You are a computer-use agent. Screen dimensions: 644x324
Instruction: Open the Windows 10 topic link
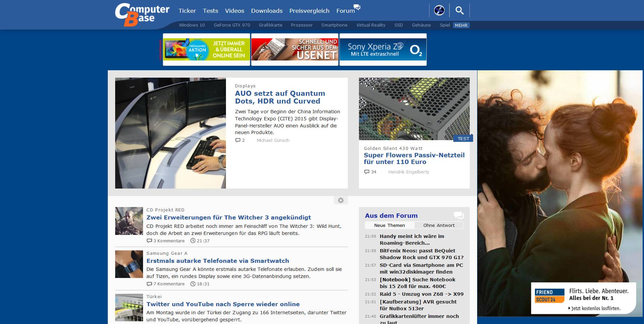click(192, 25)
